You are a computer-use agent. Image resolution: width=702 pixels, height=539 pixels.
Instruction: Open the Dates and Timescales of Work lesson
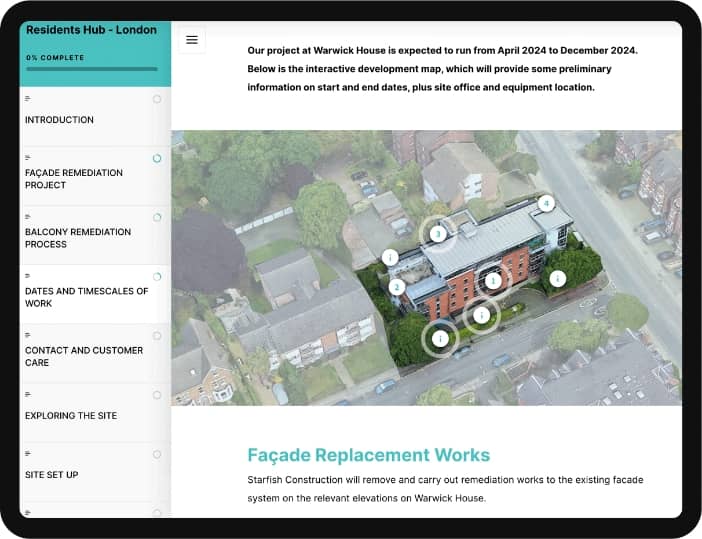[x=86, y=297]
